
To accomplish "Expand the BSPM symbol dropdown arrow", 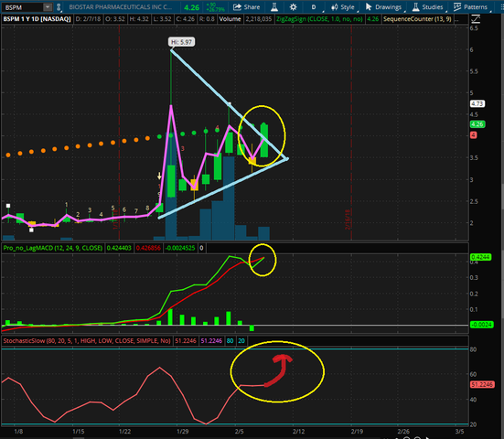I will tap(48, 7).
